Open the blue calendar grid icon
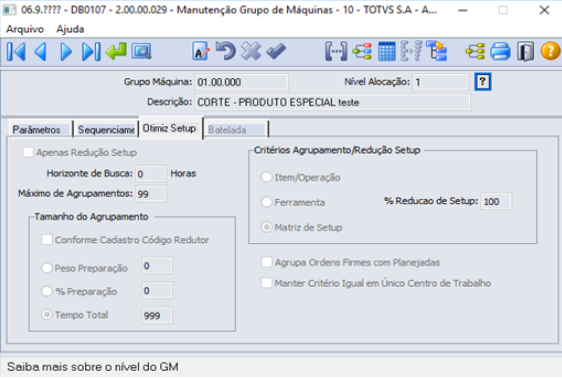Screen dimensions: 562x378 click(x=387, y=51)
